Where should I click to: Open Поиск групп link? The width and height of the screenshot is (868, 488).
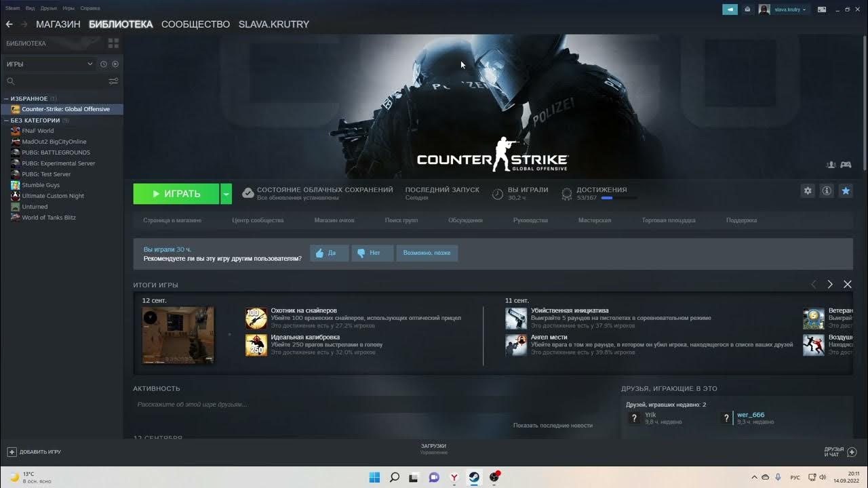pos(401,220)
